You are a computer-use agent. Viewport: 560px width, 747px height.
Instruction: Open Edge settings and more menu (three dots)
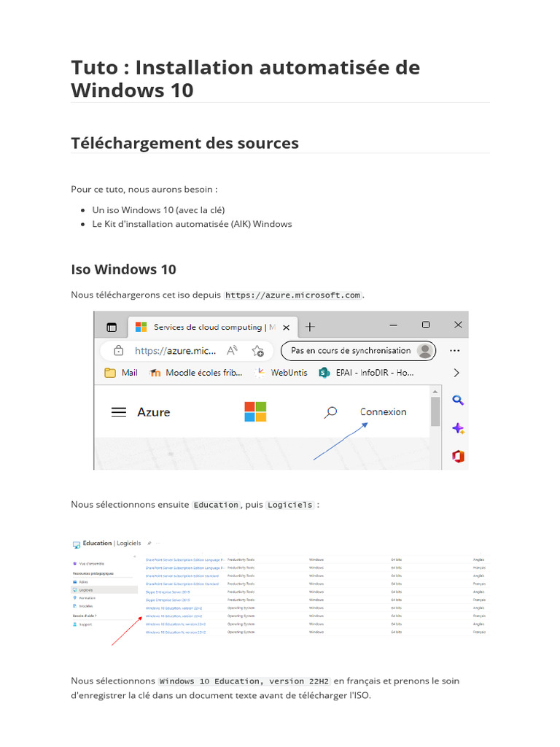[455, 351]
